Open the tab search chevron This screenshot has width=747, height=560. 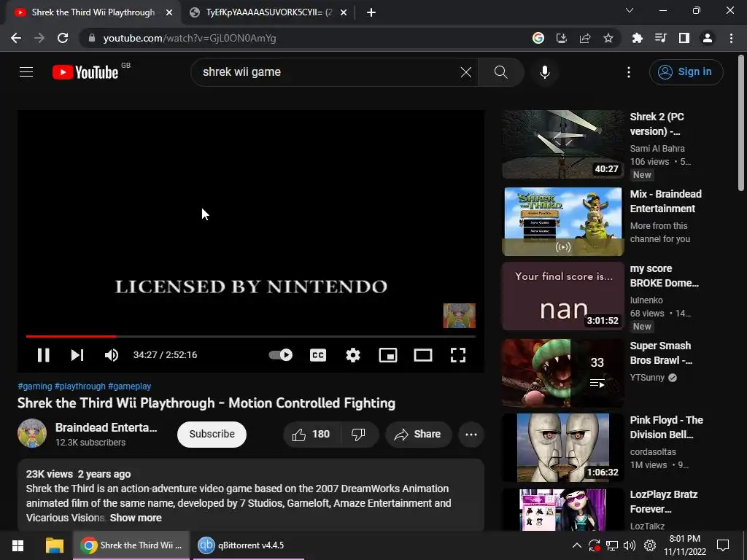pos(630,10)
